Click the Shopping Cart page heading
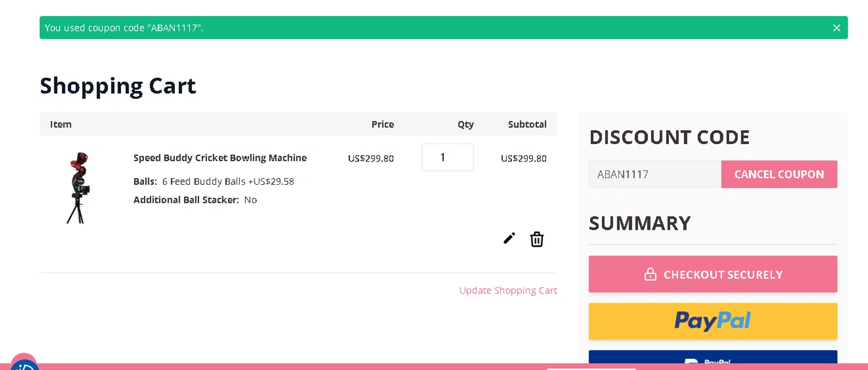This screenshot has width=868, height=370. (x=117, y=86)
